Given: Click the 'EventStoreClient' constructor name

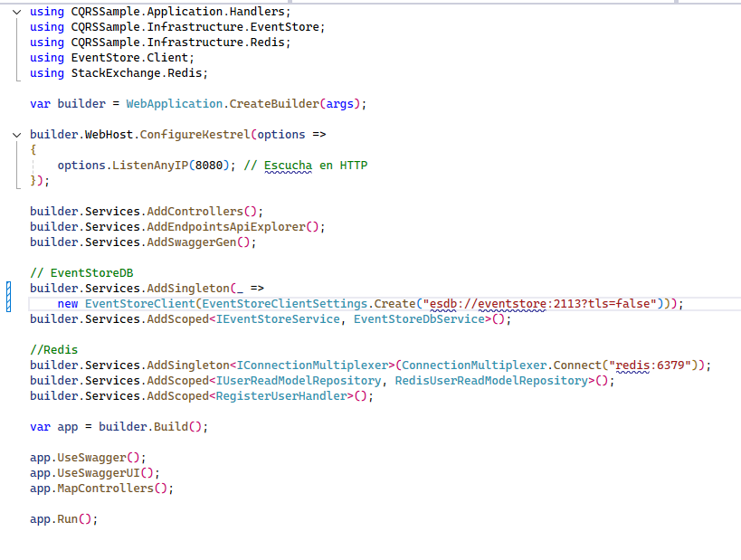Looking at the screenshot, I should (139, 304).
